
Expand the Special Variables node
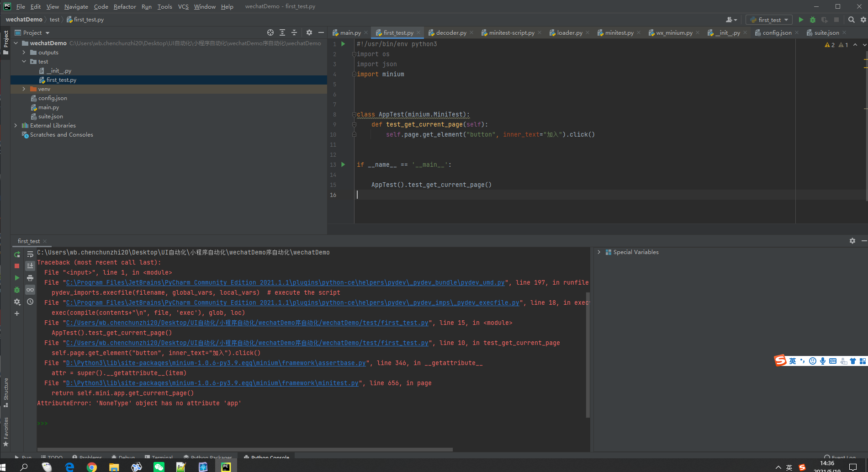point(599,252)
